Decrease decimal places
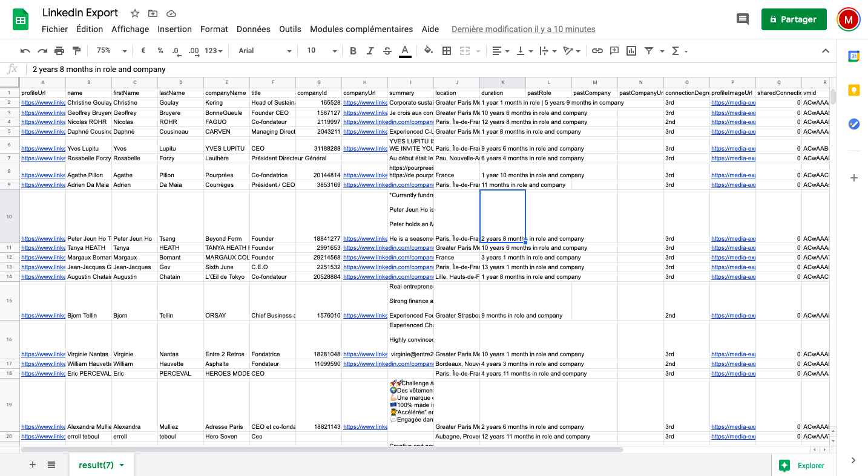868x476 pixels. coord(176,51)
